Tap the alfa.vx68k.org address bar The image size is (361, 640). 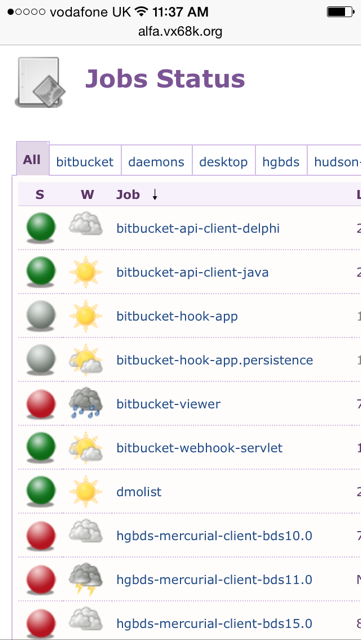coord(180,32)
